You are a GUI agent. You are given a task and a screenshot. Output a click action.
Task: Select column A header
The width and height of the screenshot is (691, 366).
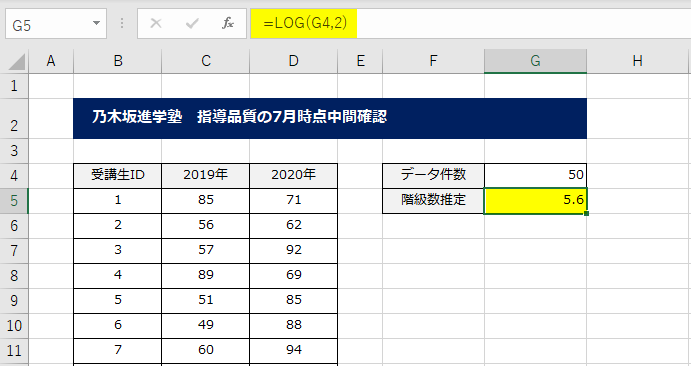click(51, 61)
